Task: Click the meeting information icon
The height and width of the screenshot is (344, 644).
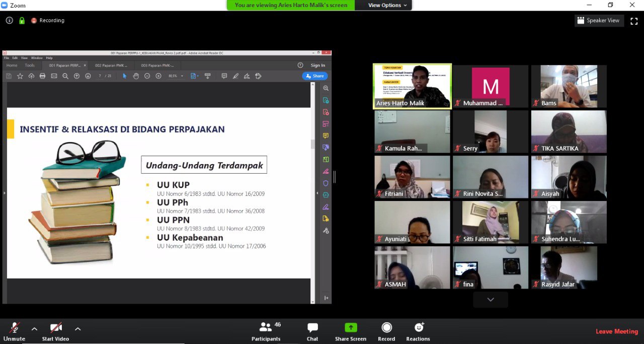Action: (10, 21)
